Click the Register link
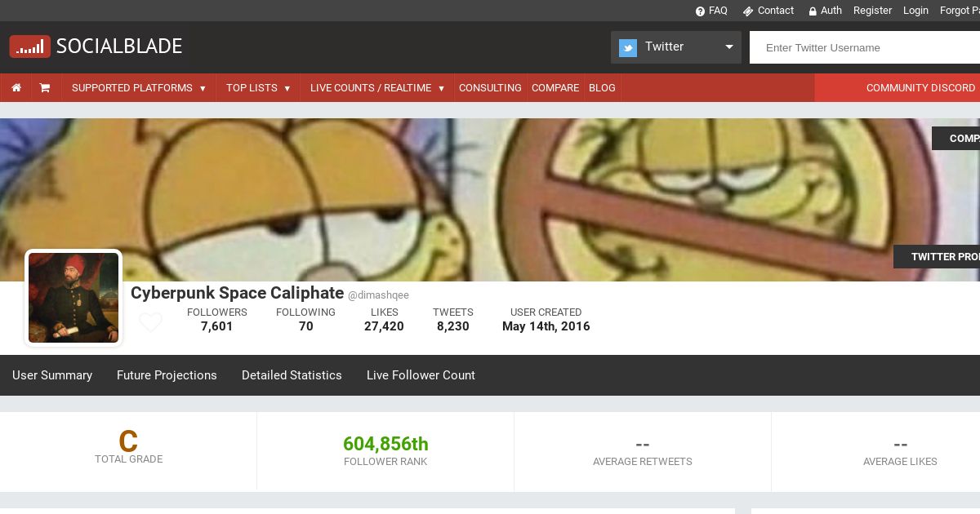 (872, 11)
